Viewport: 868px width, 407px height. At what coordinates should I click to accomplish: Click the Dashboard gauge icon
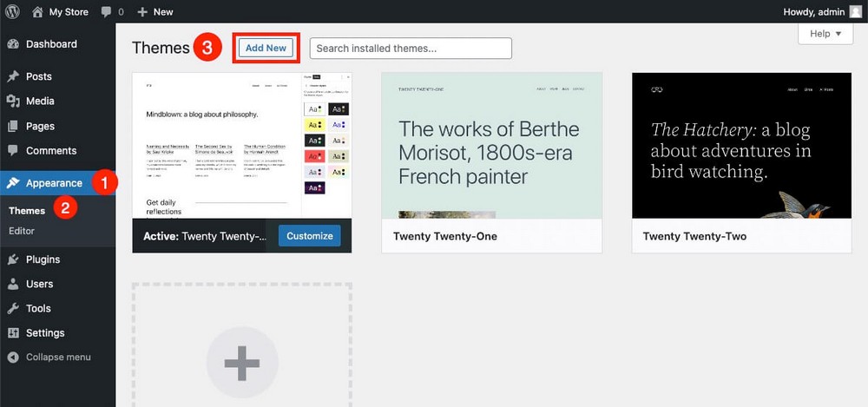[13, 43]
